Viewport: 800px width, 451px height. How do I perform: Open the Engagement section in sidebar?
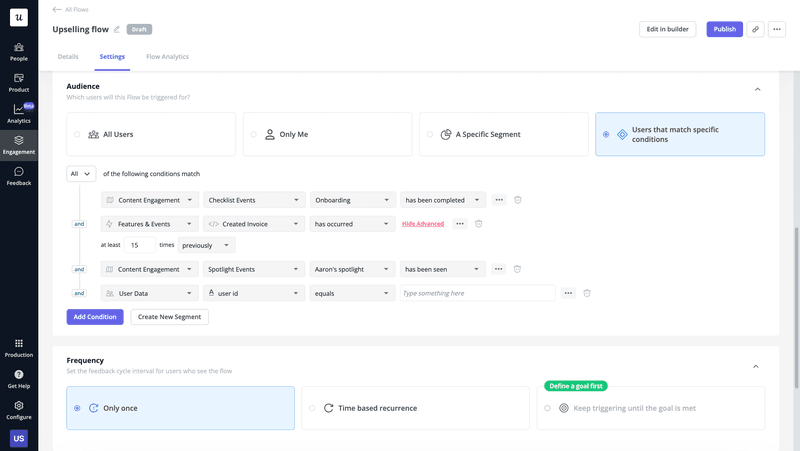tap(19, 145)
